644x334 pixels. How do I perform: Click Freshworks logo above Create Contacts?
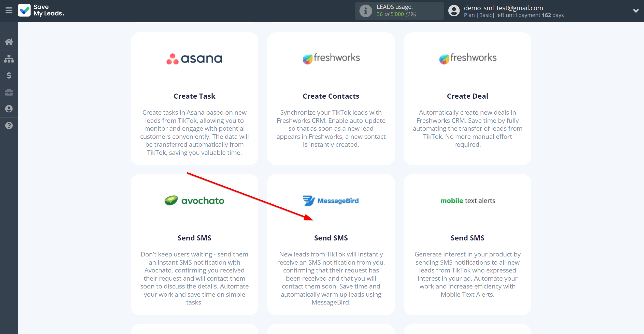(x=331, y=58)
